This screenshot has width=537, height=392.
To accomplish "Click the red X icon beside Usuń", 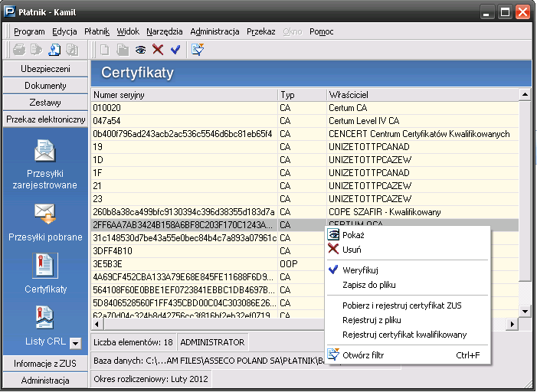I will click(x=333, y=249).
